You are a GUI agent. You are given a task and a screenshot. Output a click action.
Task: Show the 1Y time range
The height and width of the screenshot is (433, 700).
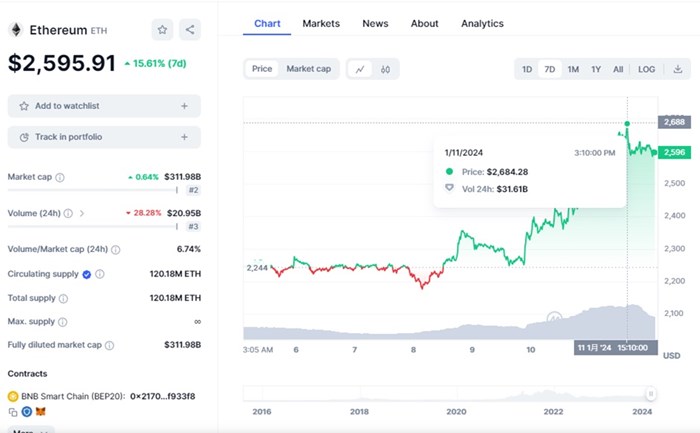(596, 69)
